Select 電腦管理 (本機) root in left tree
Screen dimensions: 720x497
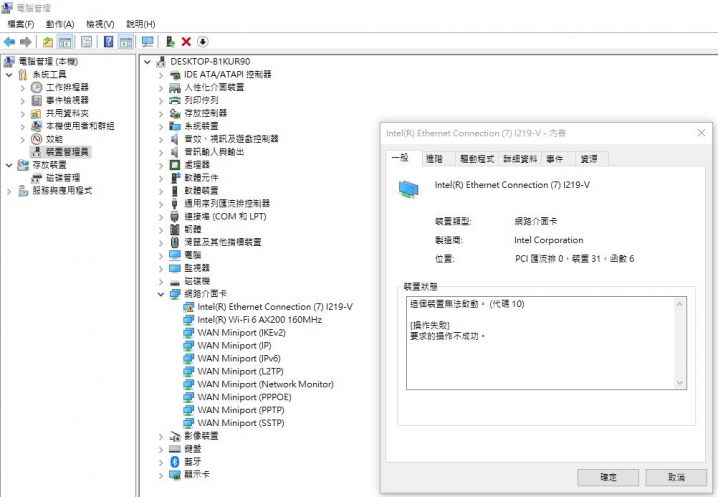click(x=48, y=62)
